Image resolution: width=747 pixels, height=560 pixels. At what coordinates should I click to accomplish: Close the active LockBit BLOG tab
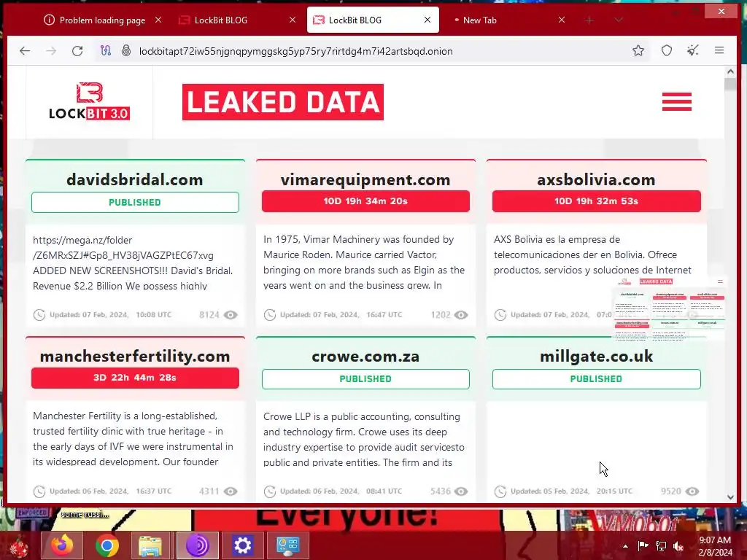pos(427,20)
